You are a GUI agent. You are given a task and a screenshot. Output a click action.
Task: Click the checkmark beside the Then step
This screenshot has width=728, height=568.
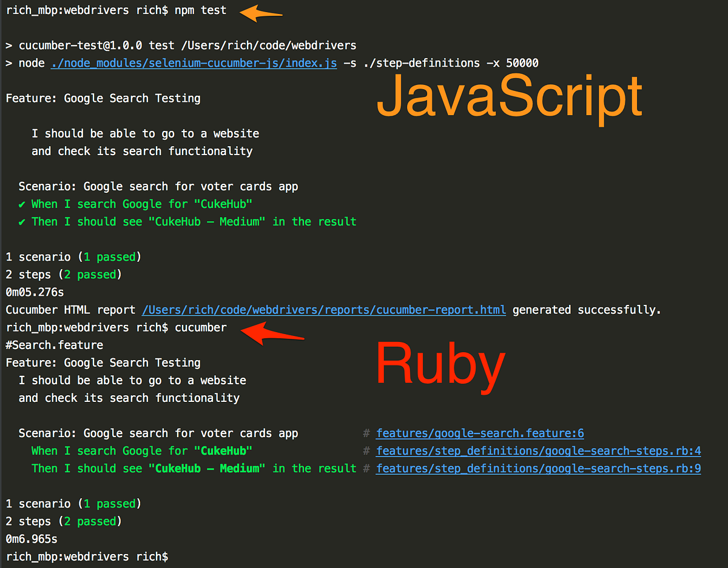tap(22, 222)
